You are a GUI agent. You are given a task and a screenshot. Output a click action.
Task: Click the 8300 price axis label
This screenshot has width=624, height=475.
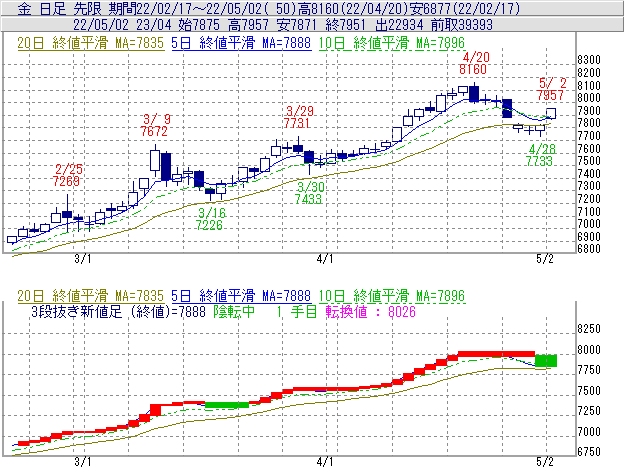tap(589, 60)
